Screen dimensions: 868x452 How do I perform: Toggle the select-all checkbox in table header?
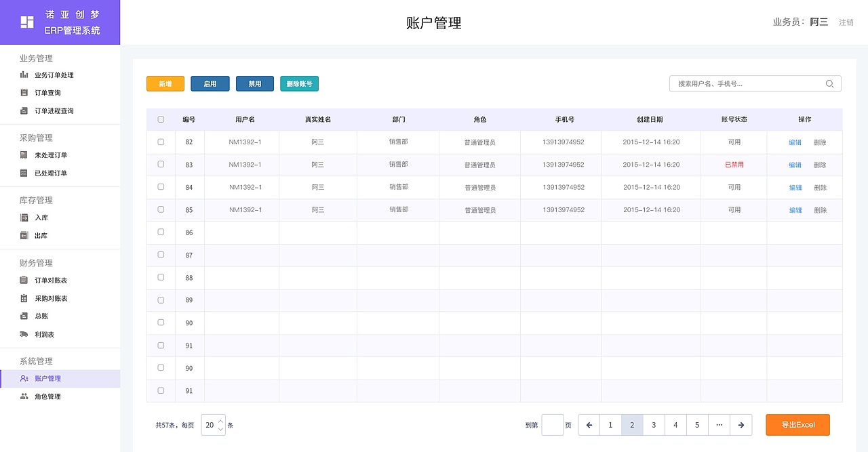[x=161, y=119]
